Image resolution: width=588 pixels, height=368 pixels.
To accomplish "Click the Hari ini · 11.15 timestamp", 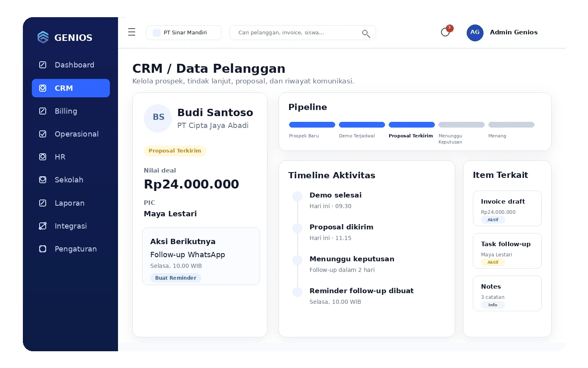I will [330, 238].
